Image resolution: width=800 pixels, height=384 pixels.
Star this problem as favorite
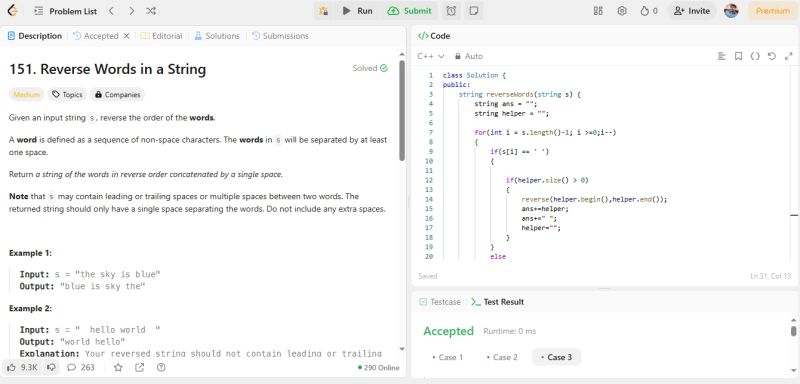coord(118,367)
